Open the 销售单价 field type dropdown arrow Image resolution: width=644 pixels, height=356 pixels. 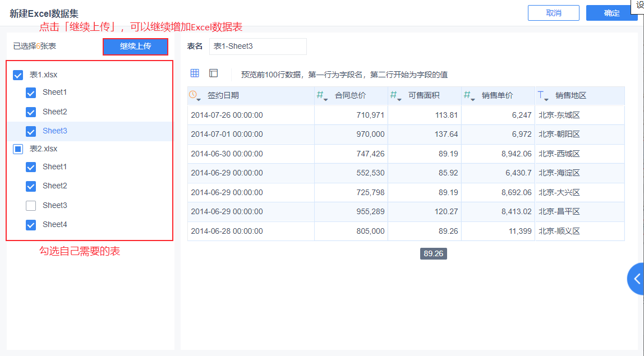473,100
